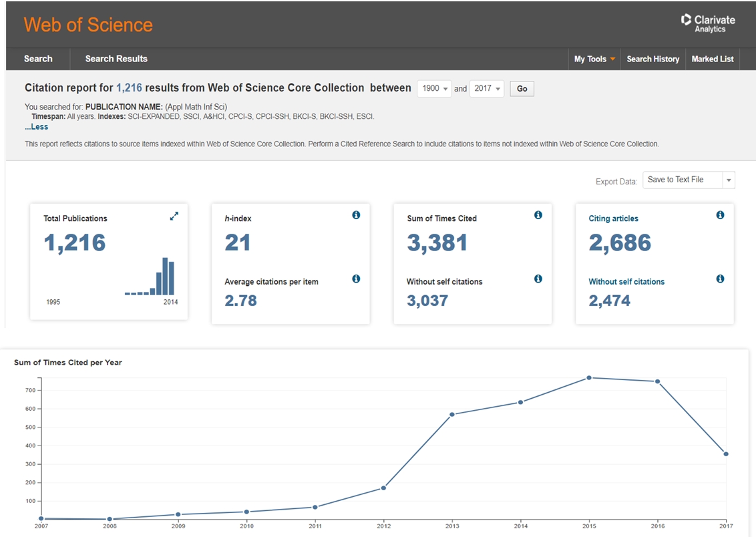This screenshot has height=537, width=756.
Task: Open the end year 2017 dropdown
Action: (x=486, y=89)
